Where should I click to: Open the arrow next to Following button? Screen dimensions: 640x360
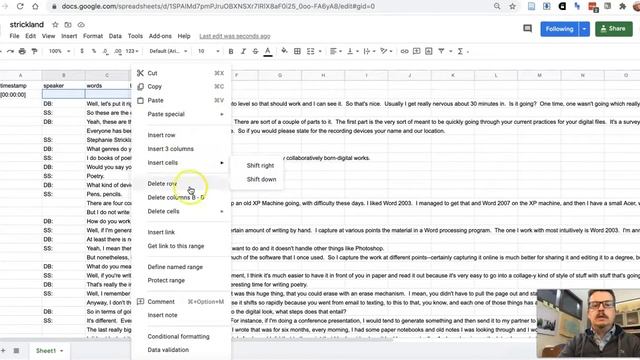pos(584,29)
